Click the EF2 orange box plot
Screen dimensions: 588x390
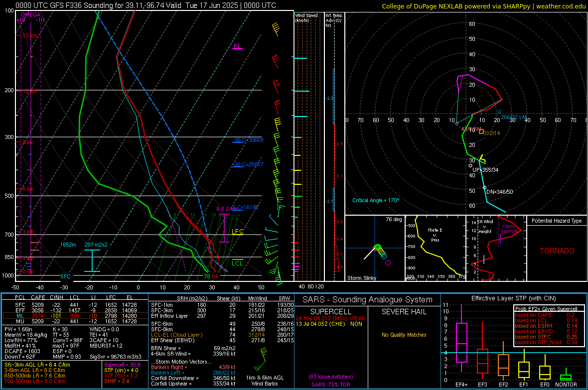tap(503, 365)
